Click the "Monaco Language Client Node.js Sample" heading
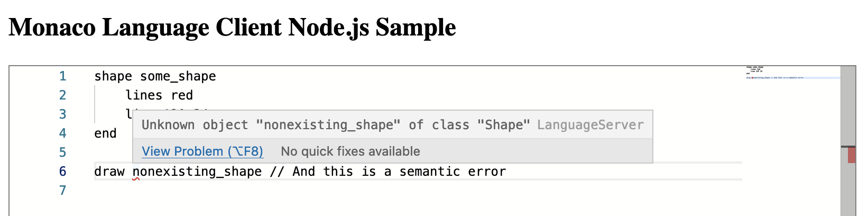 (232, 28)
